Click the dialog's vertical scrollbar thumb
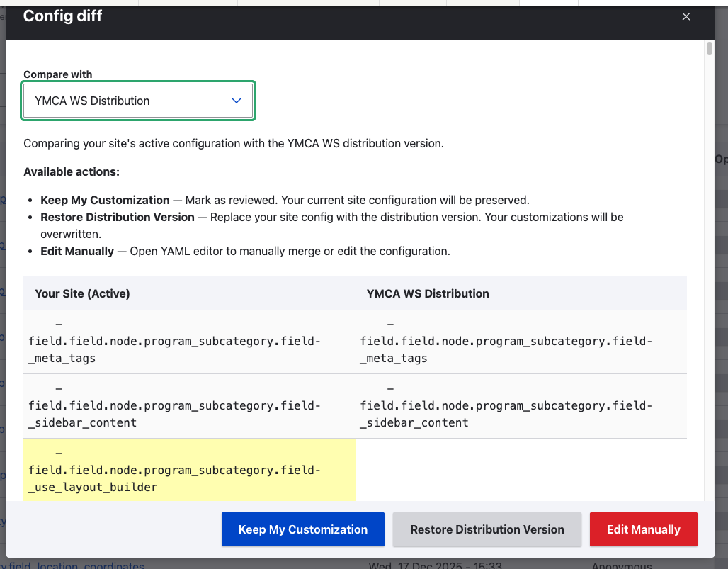 tap(710, 48)
